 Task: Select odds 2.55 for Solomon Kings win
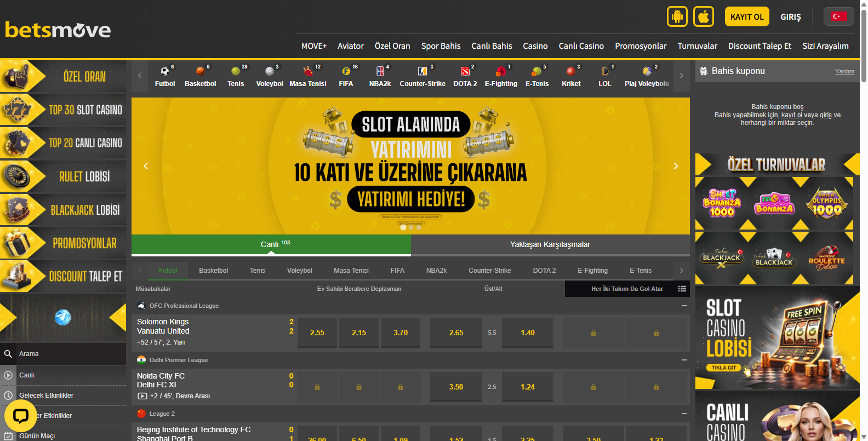[x=317, y=333]
